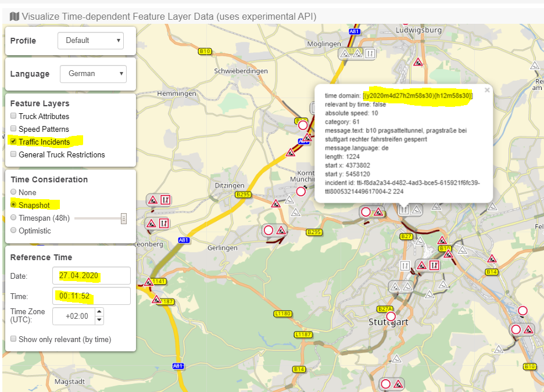Viewport: 544px width, 392px height.
Task: Click the closure circle marker near Korntal-Münchingen
Action: (301, 191)
